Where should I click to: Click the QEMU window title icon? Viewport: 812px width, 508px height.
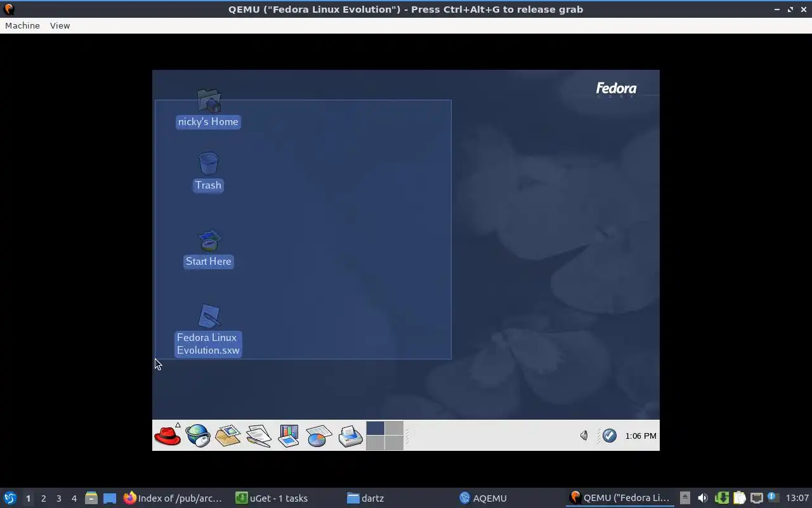tap(8, 9)
